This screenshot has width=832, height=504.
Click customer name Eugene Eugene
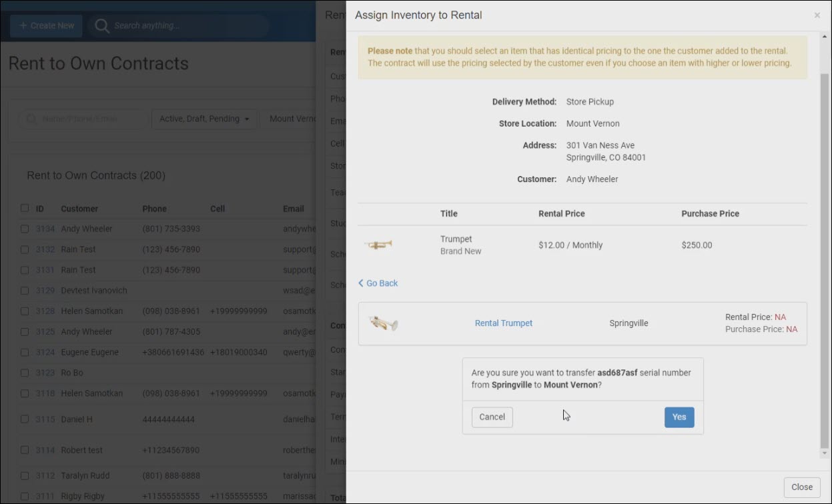89,352
